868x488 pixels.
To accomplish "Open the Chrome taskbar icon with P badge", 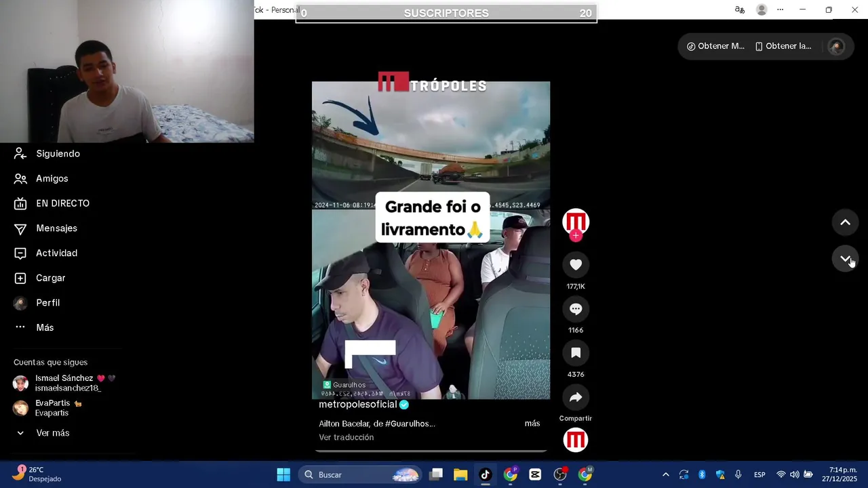I will (x=511, y=474).
